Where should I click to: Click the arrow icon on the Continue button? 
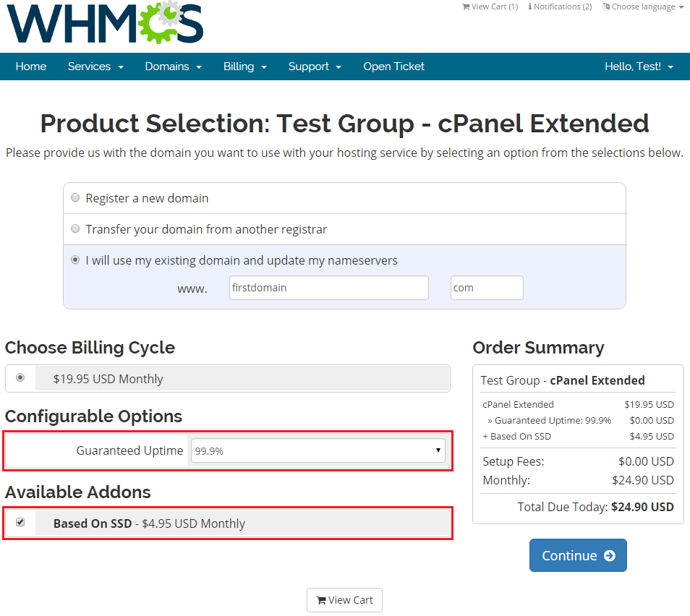point(610,556)
